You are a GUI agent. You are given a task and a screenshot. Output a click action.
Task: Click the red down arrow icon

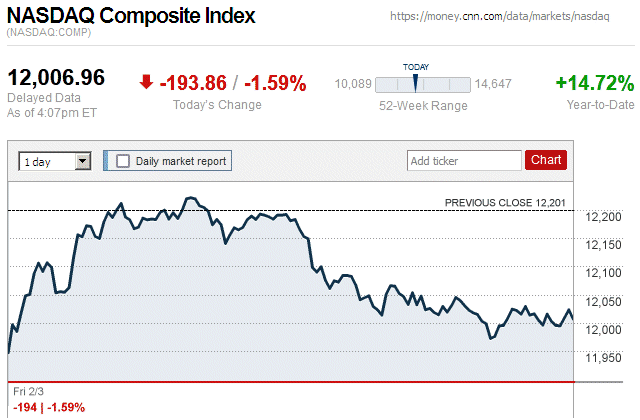pos(146,83)
